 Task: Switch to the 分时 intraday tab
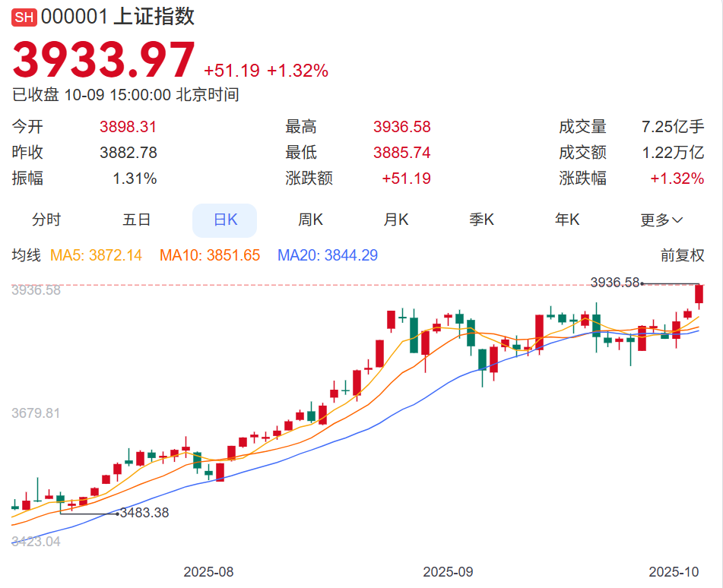[x=46, y=220]
